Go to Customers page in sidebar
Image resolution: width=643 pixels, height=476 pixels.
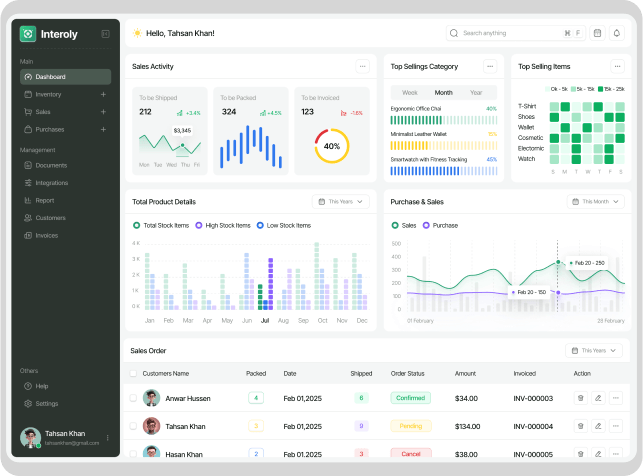[50, 217]
